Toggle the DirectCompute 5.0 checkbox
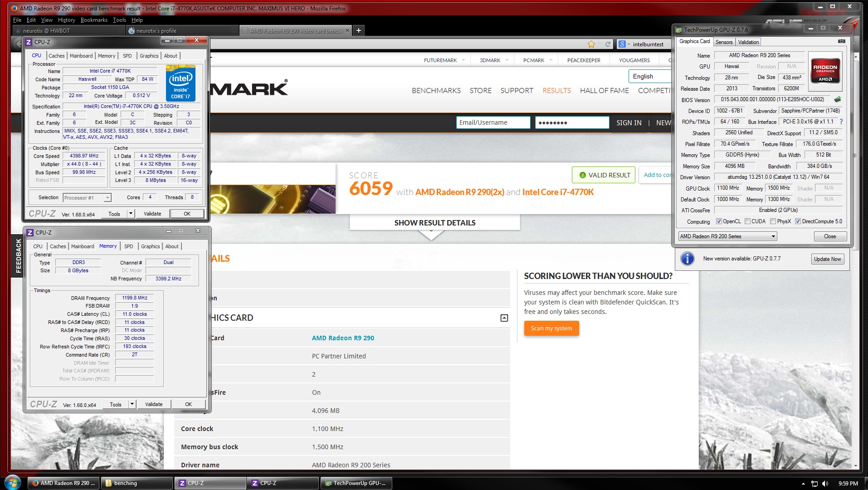868x490 pixels. [798, 221]
